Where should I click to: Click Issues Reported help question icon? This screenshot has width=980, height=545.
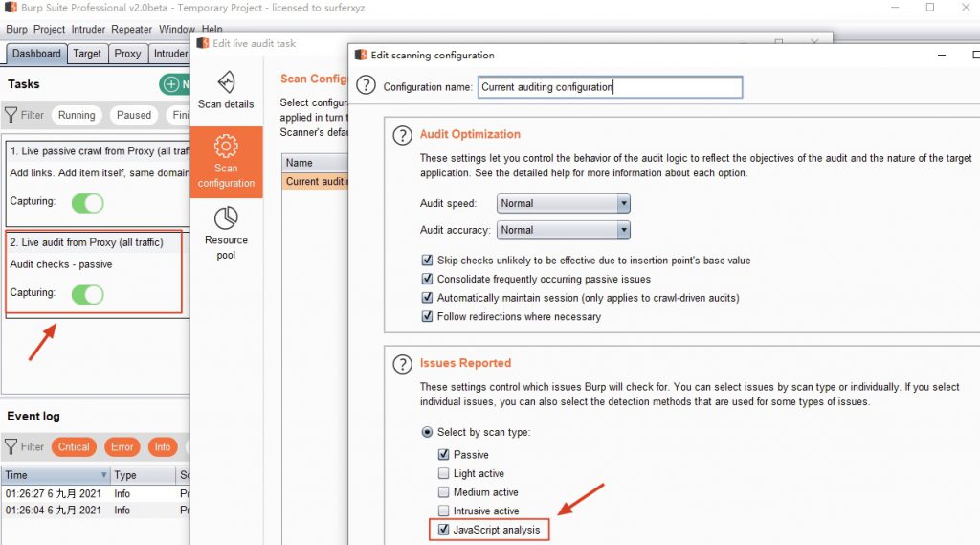(x=402, y=364)
